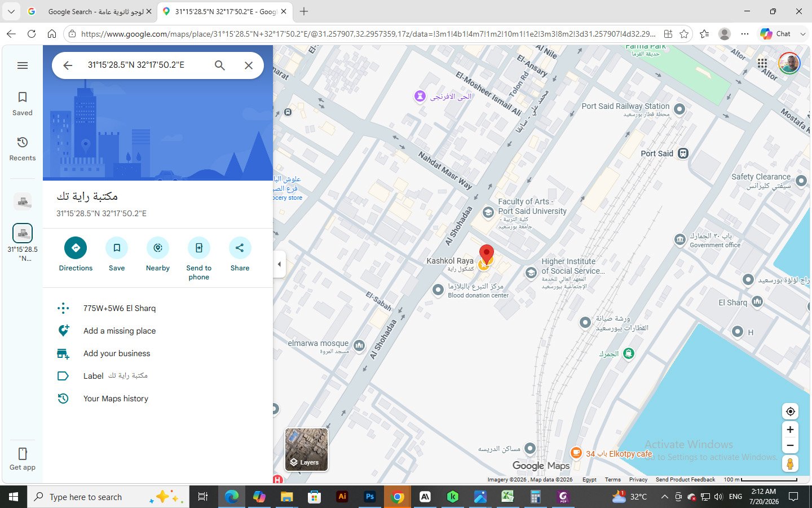812x508 pixels.
Task: Select the Port Said Railway Station marker
Action: (679, 109)
